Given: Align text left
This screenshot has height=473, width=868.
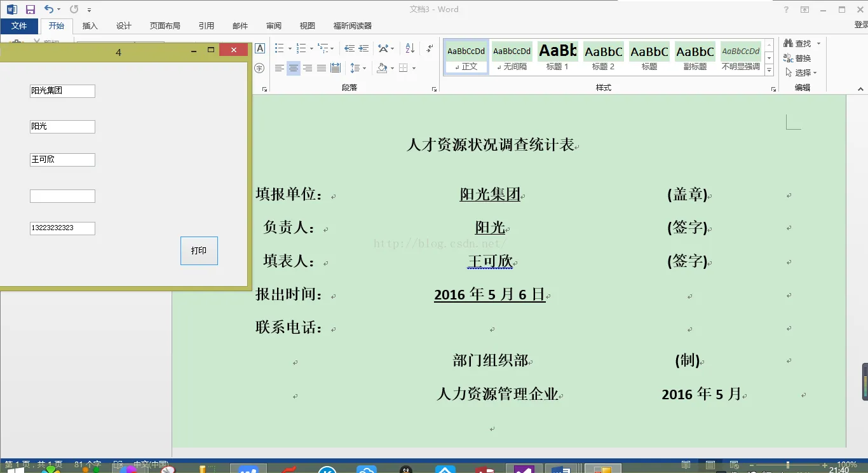Looking at the screenshot, I should [x=280, y=68].
